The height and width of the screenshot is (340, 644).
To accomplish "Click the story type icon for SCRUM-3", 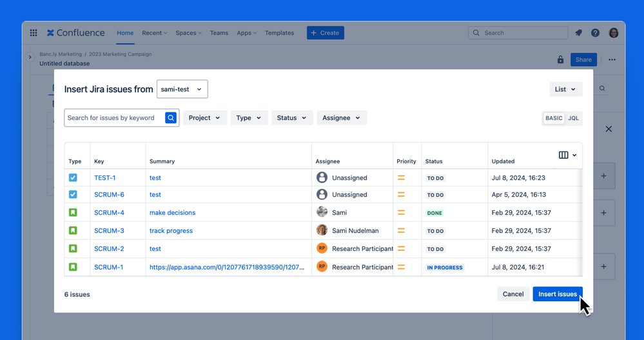I will [x=73, y=230].
